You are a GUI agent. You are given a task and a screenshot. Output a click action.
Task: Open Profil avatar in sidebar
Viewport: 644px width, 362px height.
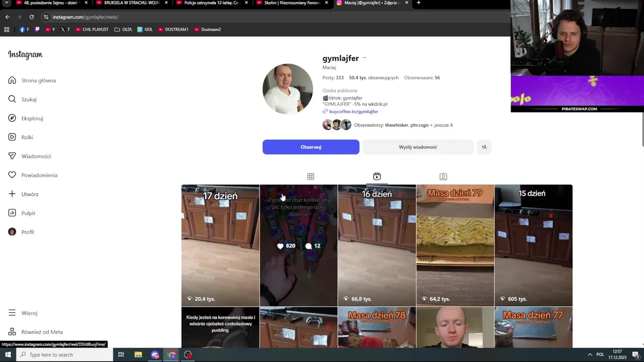[12, 232]
